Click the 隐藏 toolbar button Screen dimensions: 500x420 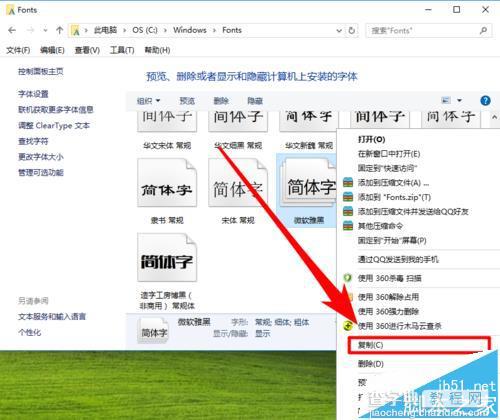coord(255,101)
